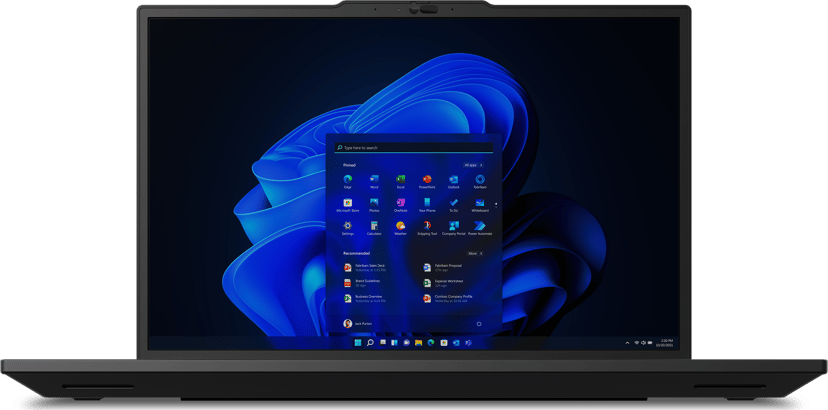This screenshot has width=828, height=410.
Task: Open Chat from the taskbar
Action: 407,342
